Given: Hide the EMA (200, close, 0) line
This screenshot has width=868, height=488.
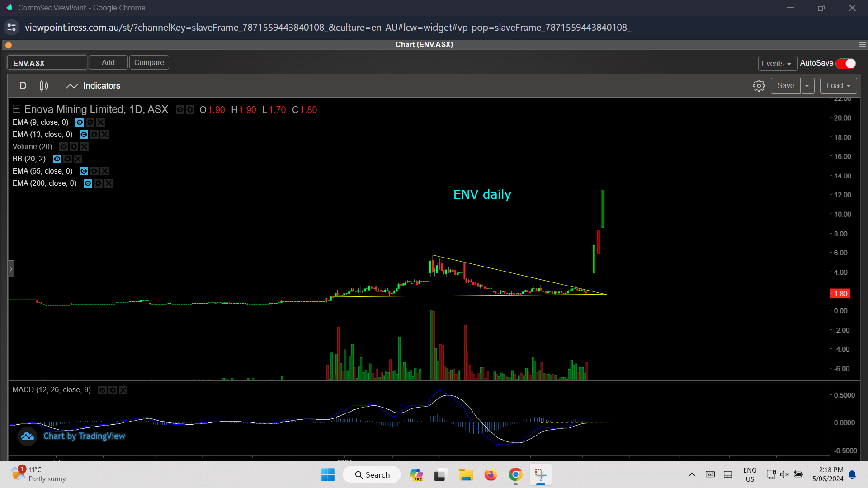Looking at the screenshot, I should pyautogui.click(x=88, y=183).
